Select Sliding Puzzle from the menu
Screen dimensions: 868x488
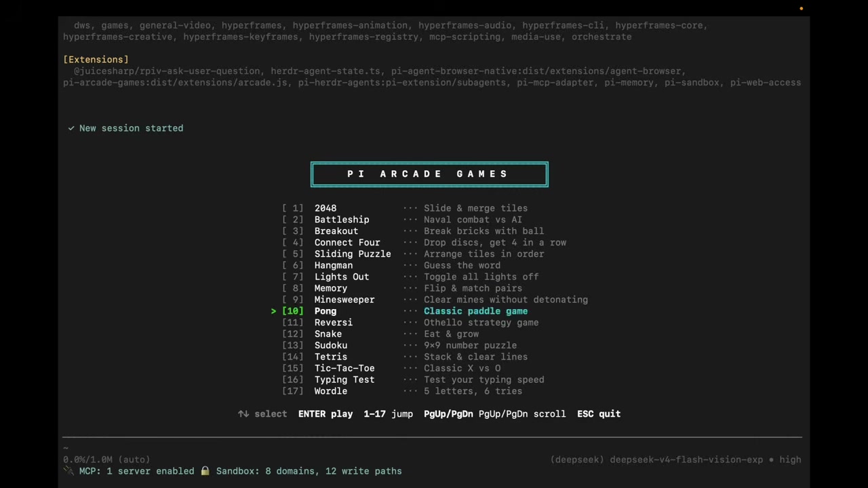click(413, 254)
